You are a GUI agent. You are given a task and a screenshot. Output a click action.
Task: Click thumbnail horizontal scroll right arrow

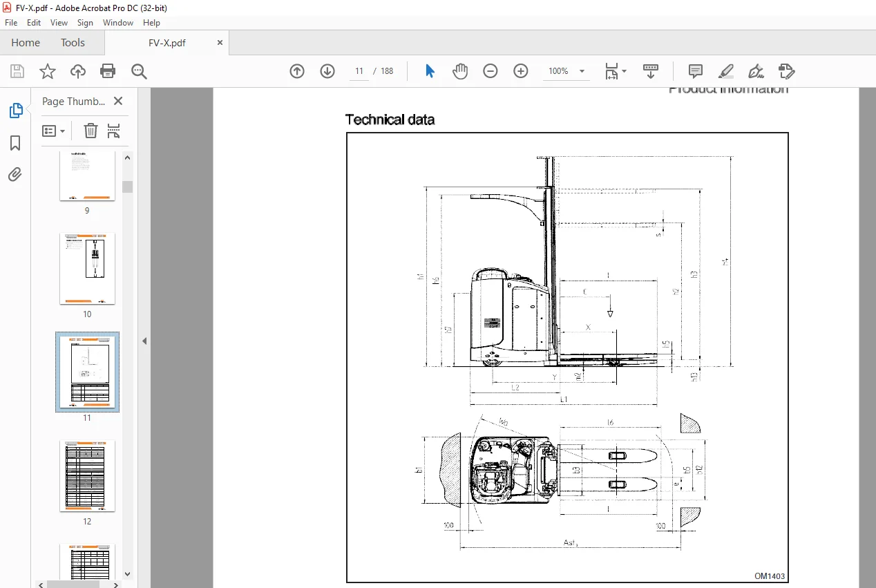(x=117, y=585)
